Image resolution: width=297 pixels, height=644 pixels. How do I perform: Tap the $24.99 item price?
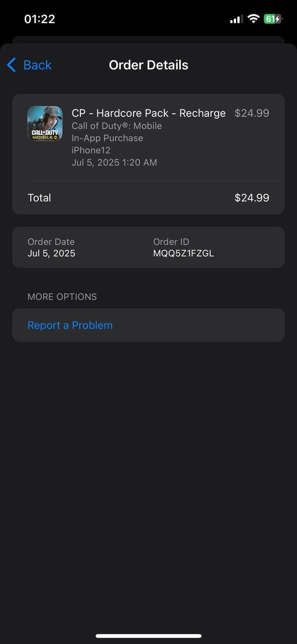252,113
